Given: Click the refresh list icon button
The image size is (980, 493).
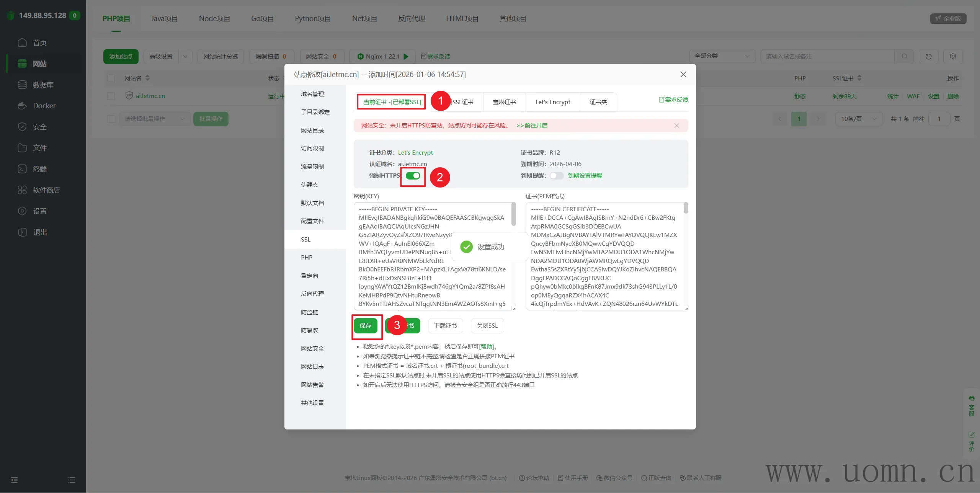Looking at the screenshot, I should [x=928, y=56].
